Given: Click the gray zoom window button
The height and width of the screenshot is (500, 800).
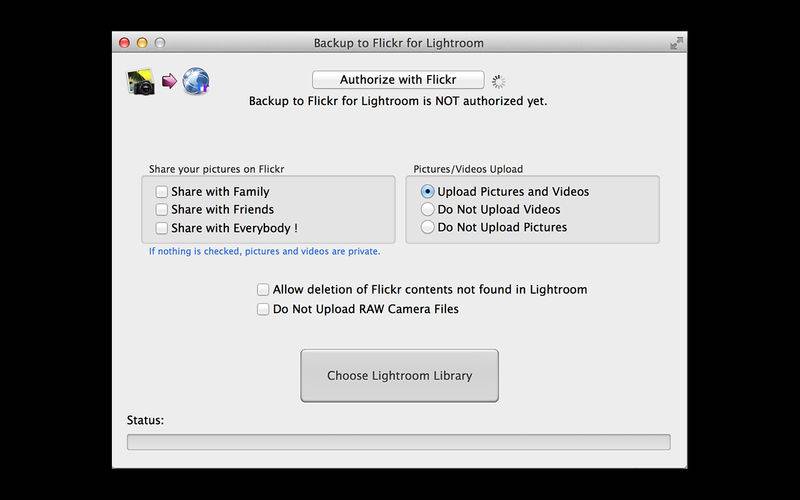Looking at the screenshot, I should click(x=159, y=43).
